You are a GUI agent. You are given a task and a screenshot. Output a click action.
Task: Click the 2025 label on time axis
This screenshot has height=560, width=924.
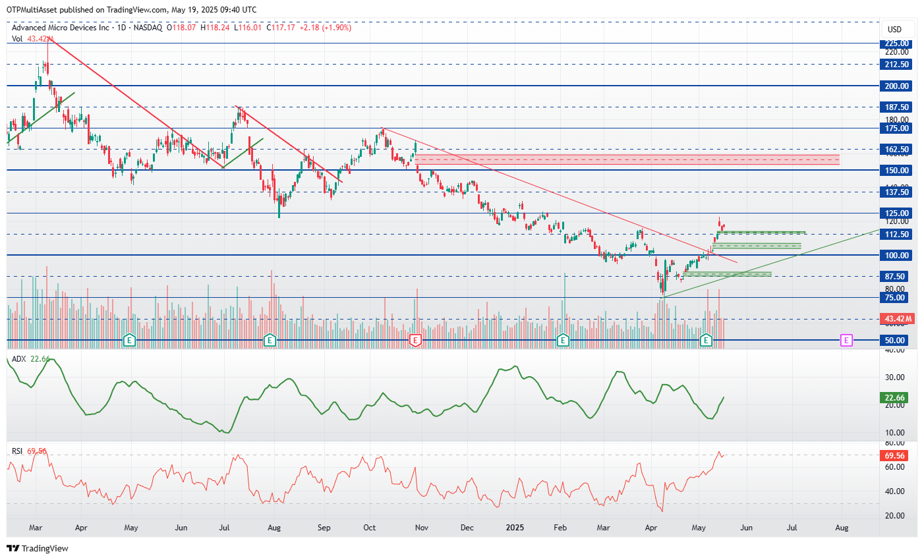point(515,528)
